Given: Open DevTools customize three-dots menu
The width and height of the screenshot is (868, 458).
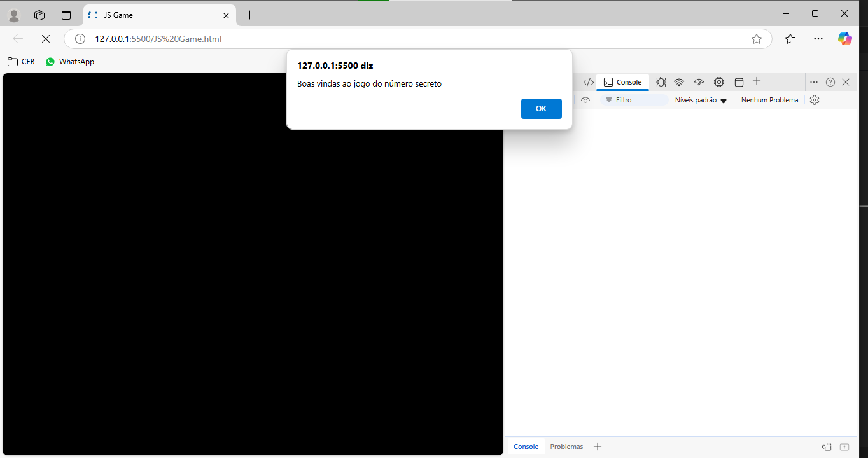Looking at the screenshot, I should [814, 82].
